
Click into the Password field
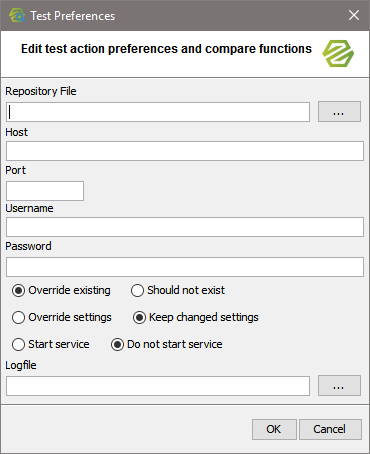tap(185, 267)
